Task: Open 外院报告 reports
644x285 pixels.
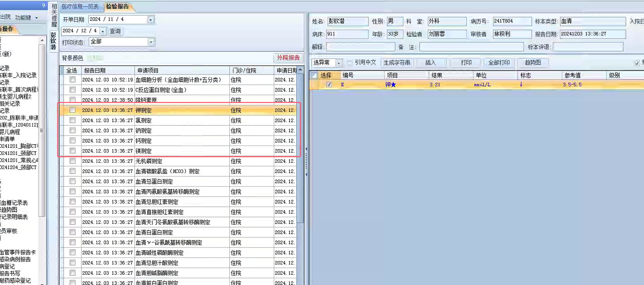Action: click(288, 58)
